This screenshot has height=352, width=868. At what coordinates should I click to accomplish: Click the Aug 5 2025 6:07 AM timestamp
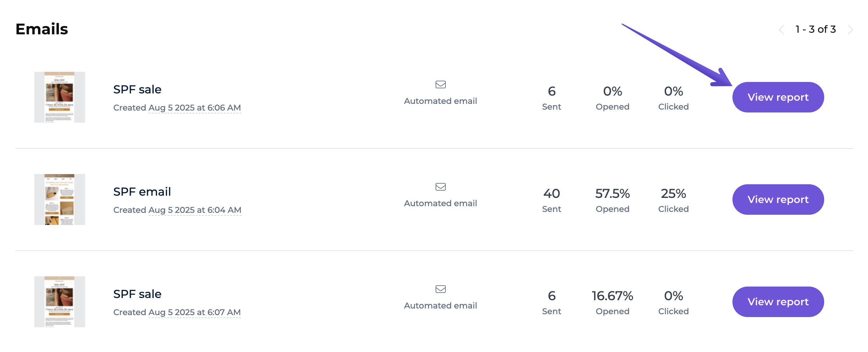coord(194,312)
